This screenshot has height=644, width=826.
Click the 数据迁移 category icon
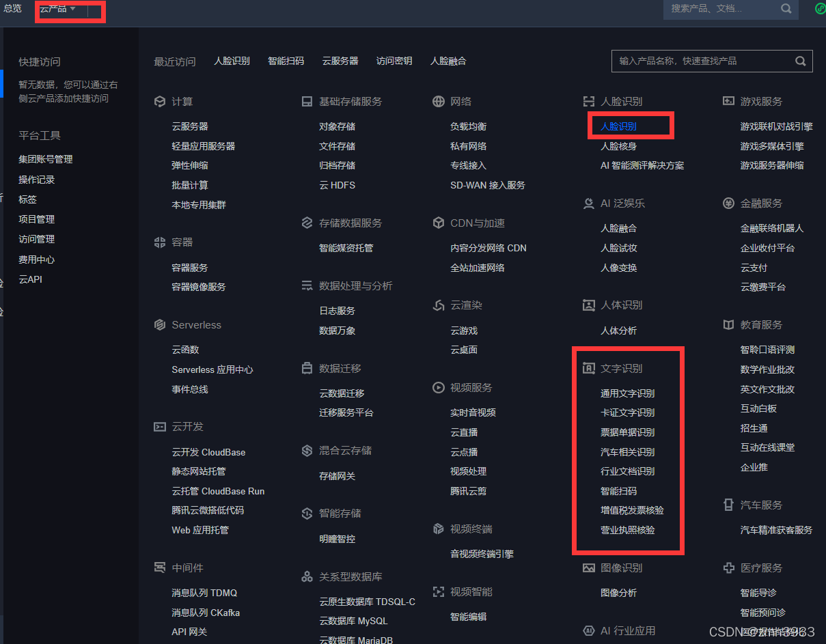[x=307, y=369]
